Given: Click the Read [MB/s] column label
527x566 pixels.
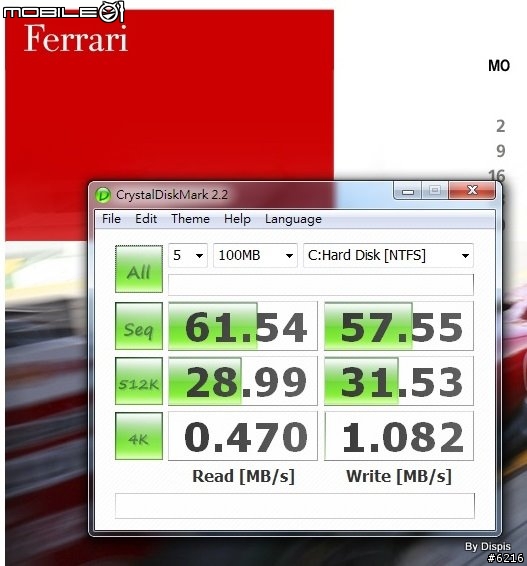Looking at the screenshot, I should pyautogui.click(x=243, y=476).
